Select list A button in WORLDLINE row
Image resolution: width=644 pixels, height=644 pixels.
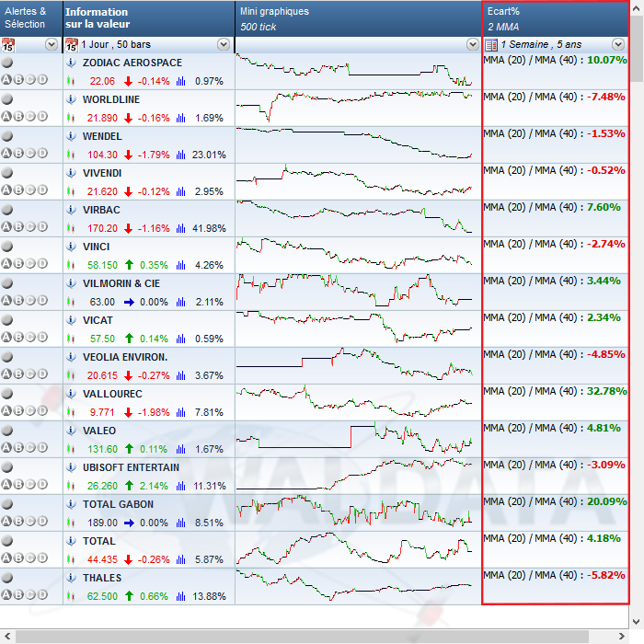[x=6, y=116]
